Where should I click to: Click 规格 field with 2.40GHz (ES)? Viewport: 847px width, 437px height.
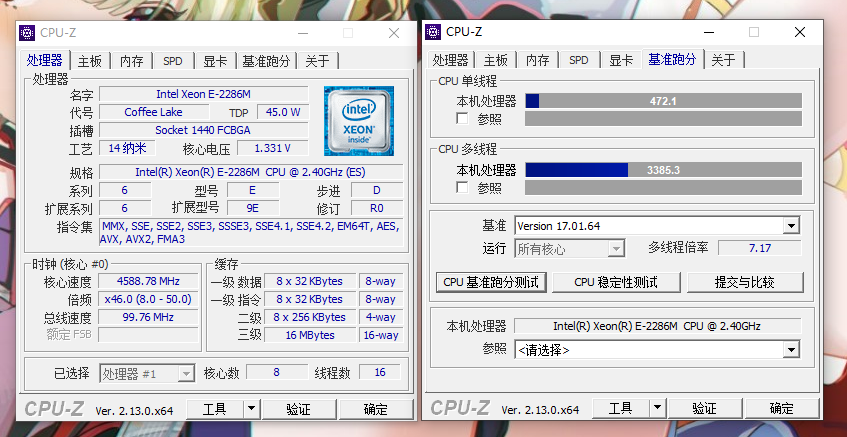[251, 172]
